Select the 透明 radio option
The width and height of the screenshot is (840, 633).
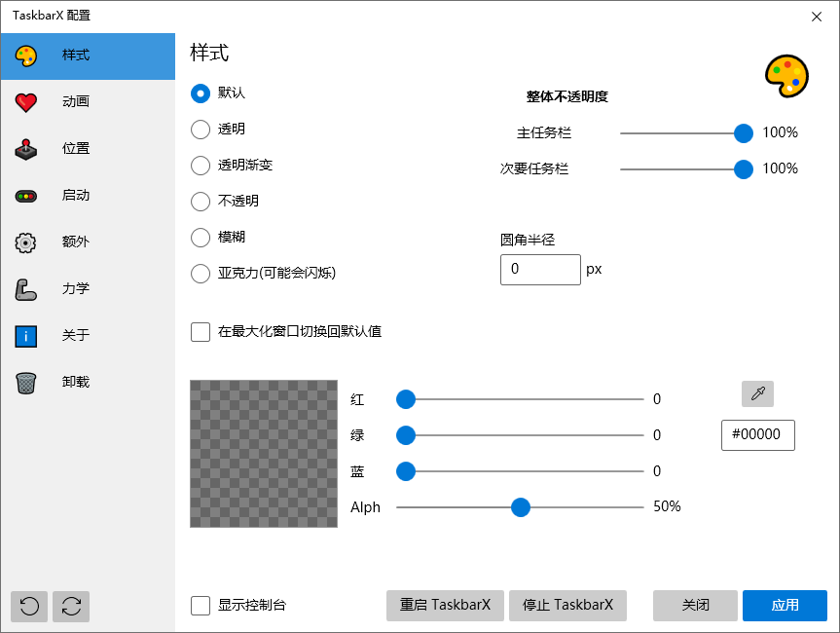[x=201, y=130]
